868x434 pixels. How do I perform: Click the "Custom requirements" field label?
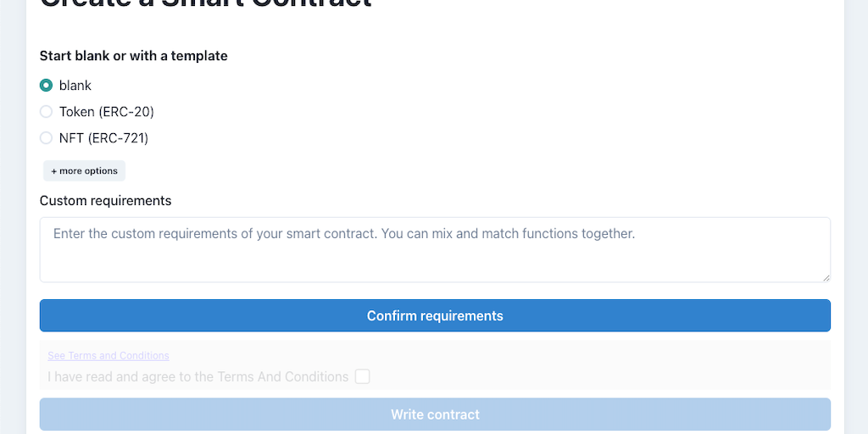tap(105, 201)
